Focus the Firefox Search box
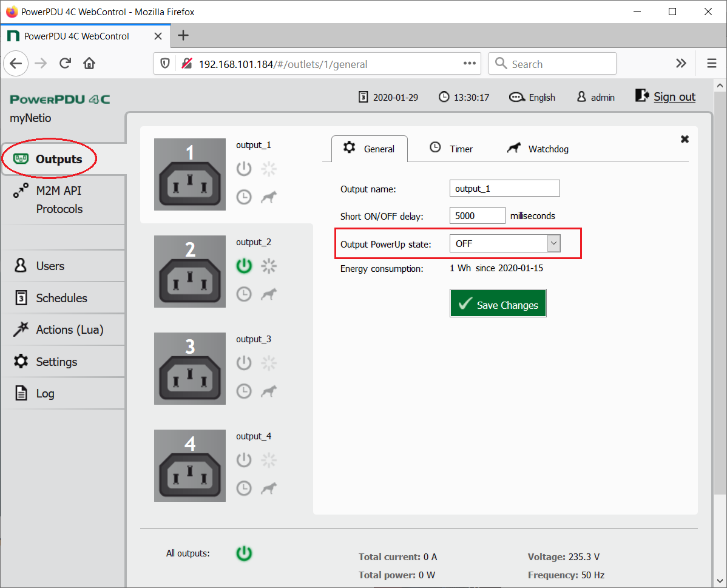 click(x=552, y=64)
